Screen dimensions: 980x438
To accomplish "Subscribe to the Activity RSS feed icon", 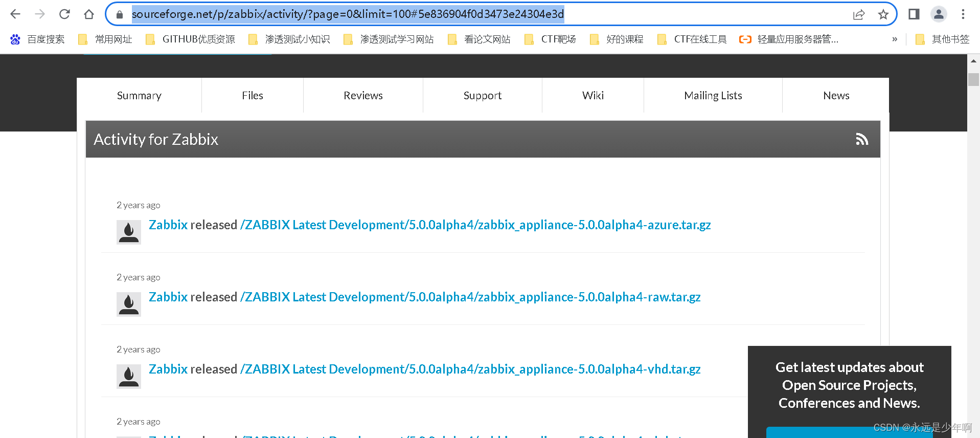I will pos(862,139).
